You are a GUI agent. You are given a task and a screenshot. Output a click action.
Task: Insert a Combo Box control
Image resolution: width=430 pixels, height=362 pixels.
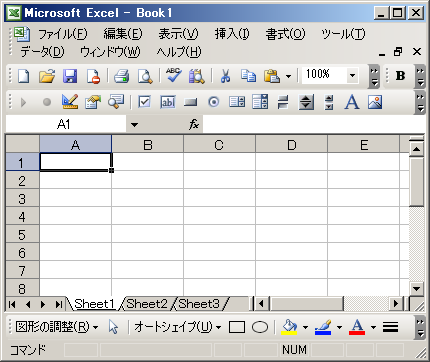click(x=260, y=102)
